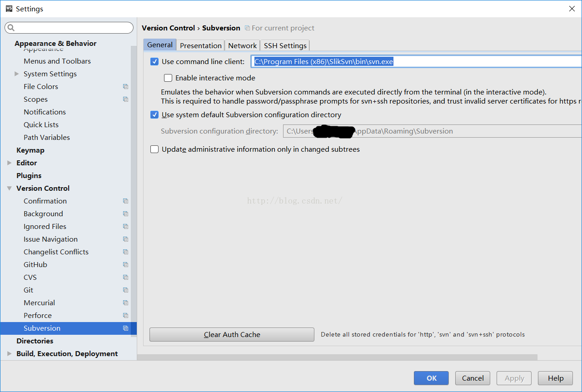Uncheck Use command line client

click(154, 62)
